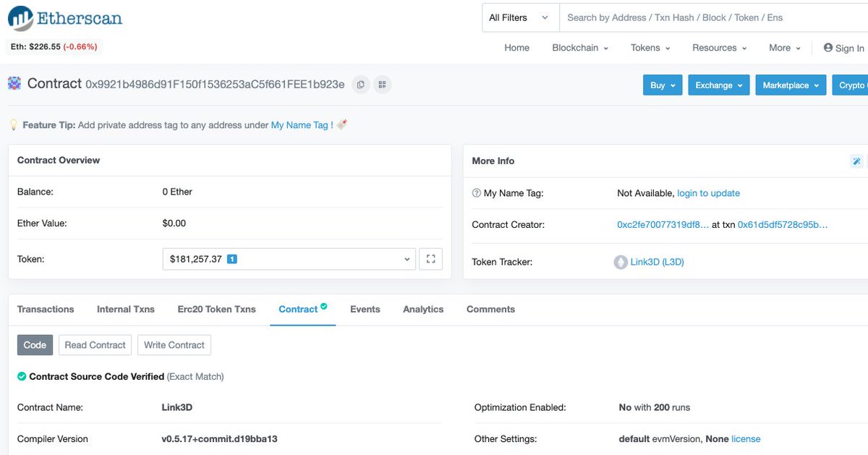The image size is (868, 455).
Task: Select the Contract tab
Action: 303,309
